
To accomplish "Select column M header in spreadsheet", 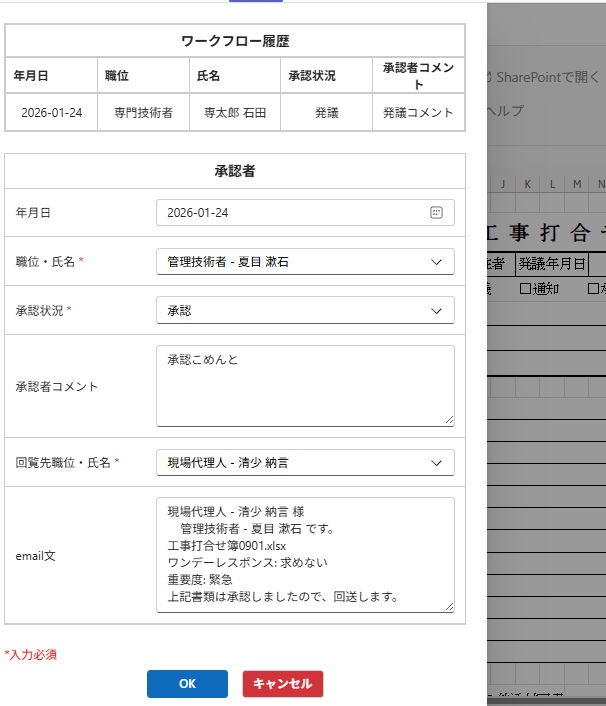I will click(577, 184).
